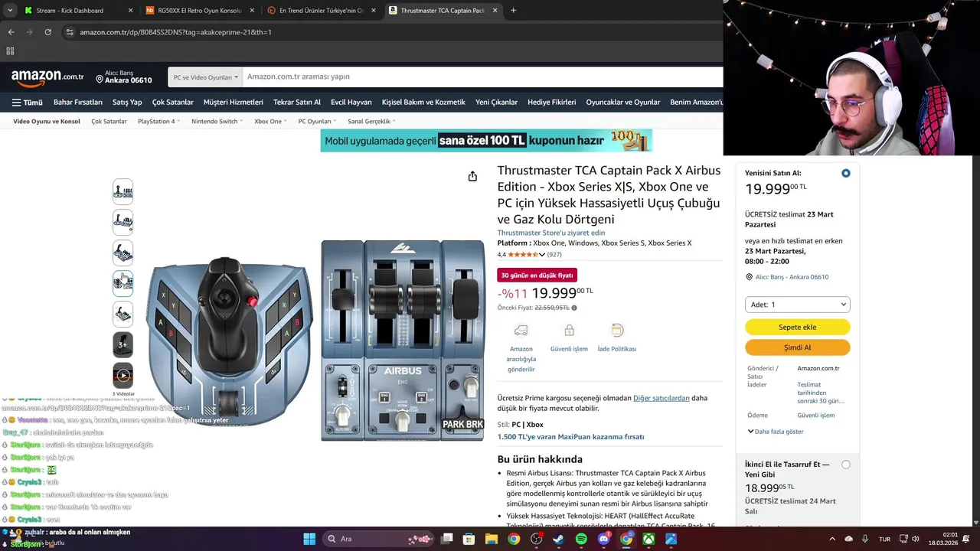Open File Explorer from the taskbar
This screenshot has width=980, height=551.
[492, 539]
